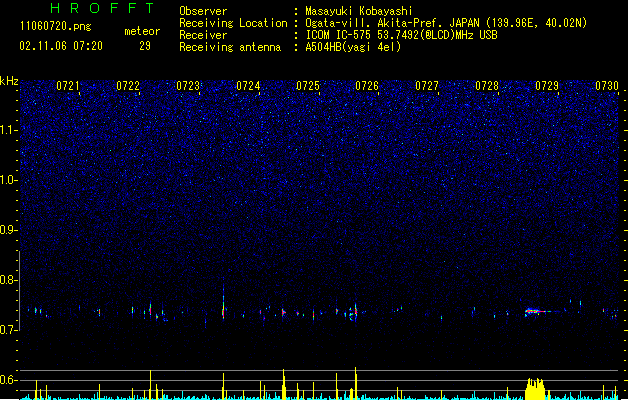Click the 0729 time marker
This screenshot has height=400, width=629.
point(547,86)
